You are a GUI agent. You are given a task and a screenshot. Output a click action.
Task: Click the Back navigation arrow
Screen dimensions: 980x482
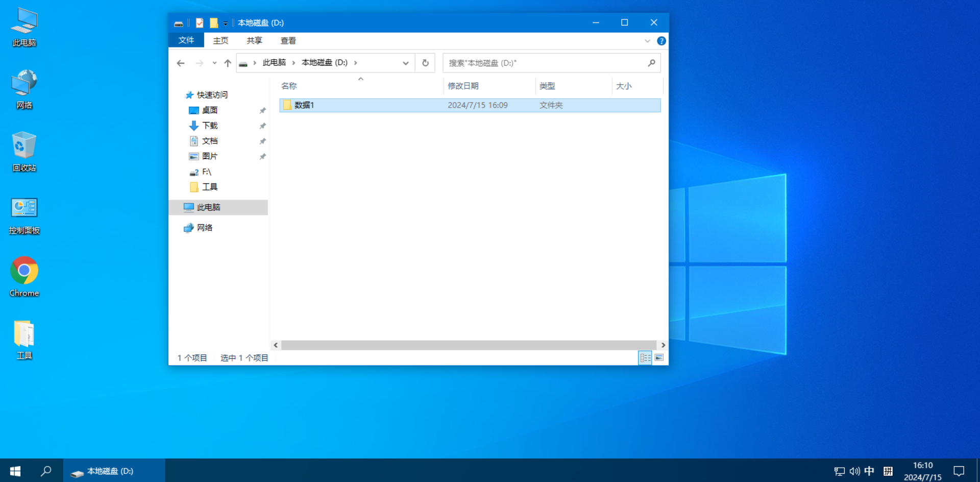[x=181, y=63]
